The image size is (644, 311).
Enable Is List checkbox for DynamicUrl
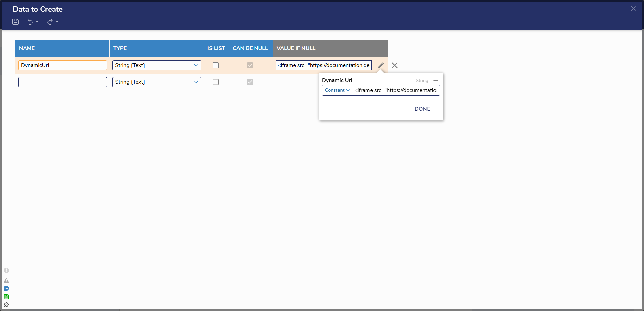216,65
